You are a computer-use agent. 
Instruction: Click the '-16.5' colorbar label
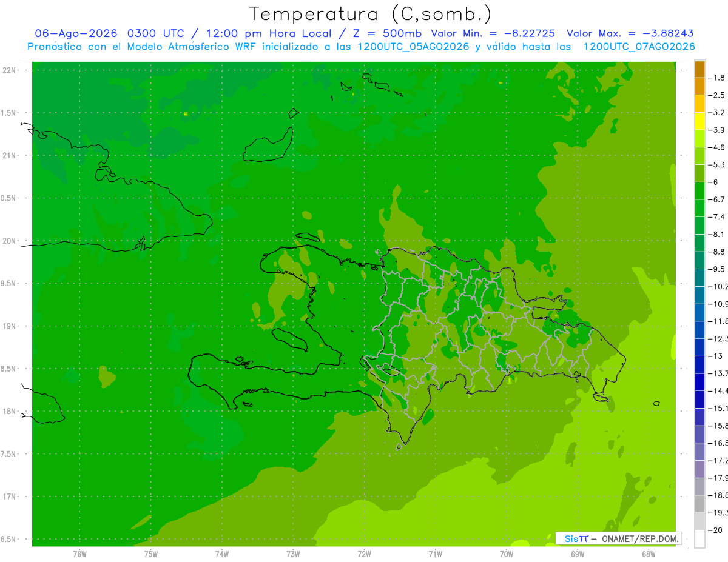point(720,443)
